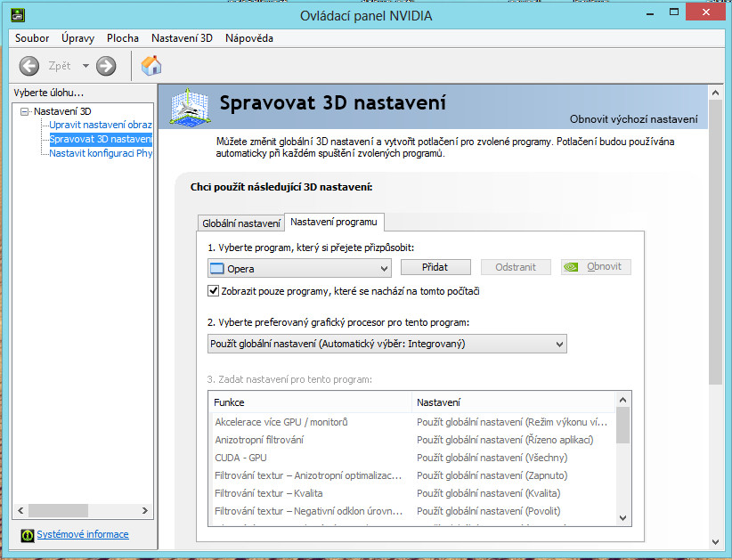Click the main page vertical scrollbar thumb
This screenshot has width=732, height=560.
715,243
